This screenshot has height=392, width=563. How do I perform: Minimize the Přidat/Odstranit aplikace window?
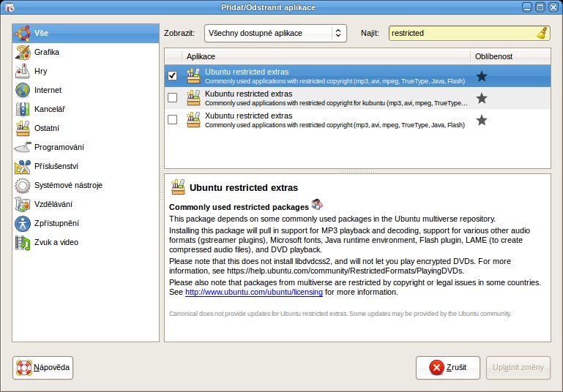click(527, 7)
